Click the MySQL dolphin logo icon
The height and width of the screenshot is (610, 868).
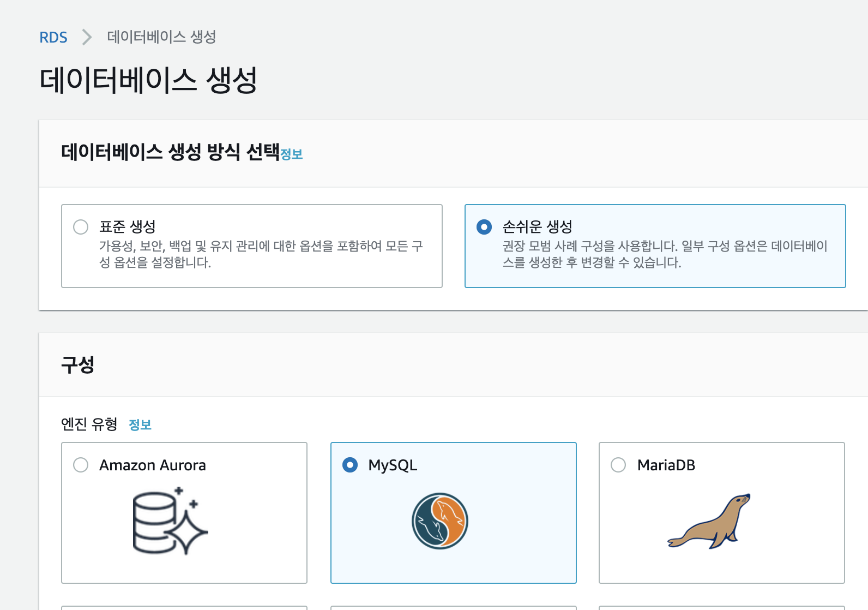(x=440, y=521)
